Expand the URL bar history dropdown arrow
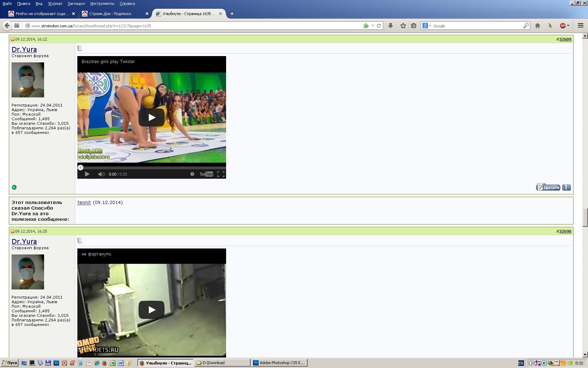Image resolution: width=588 pixels, height=368 pixels. (373, 26)
